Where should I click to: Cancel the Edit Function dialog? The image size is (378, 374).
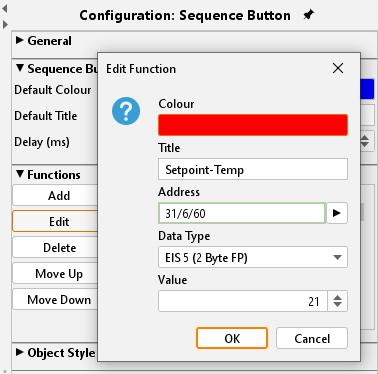click(x=312, y=338)
